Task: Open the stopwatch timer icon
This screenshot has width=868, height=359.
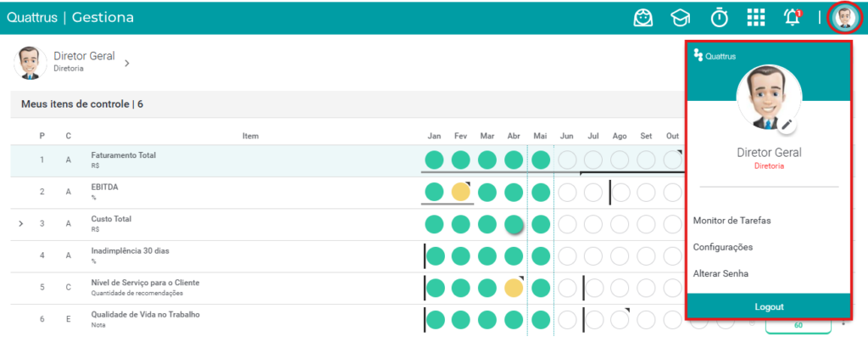Action: point(719,18)
